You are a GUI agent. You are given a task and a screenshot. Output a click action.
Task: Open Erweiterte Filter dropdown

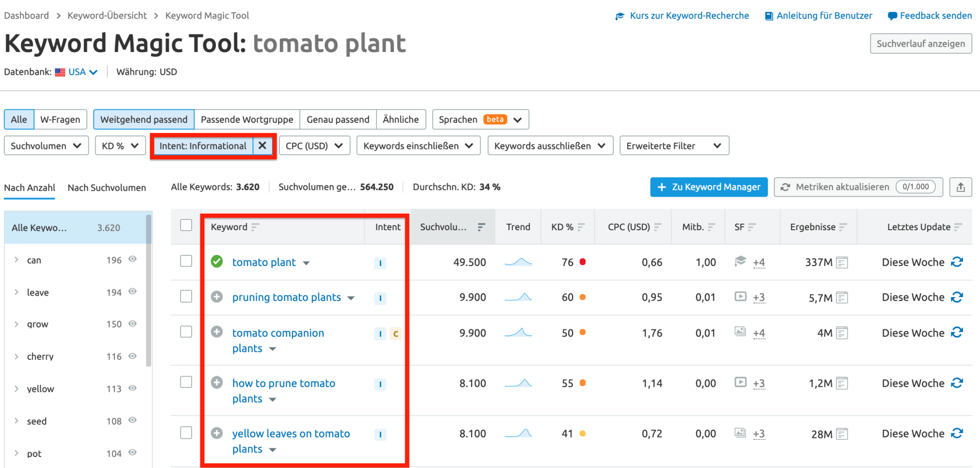674,146
